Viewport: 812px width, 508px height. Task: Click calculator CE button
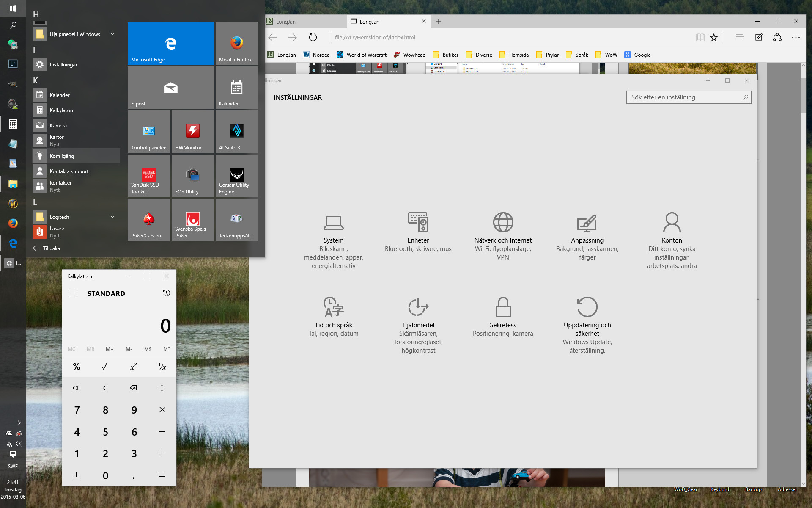(77, 388)
